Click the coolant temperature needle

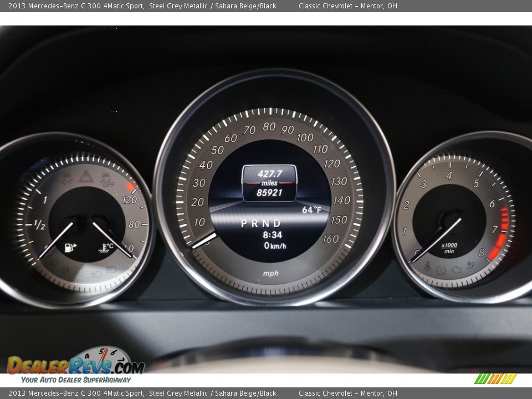pyautogui.click(x=113, y=240)
